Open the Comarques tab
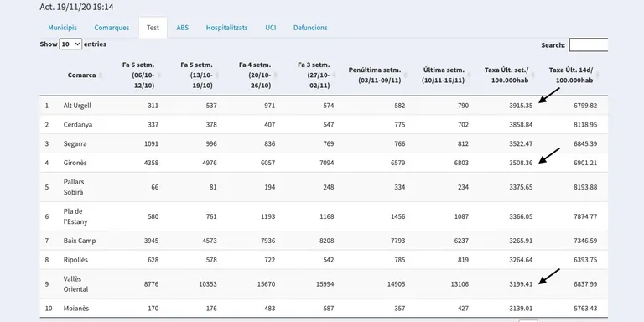 112,28
